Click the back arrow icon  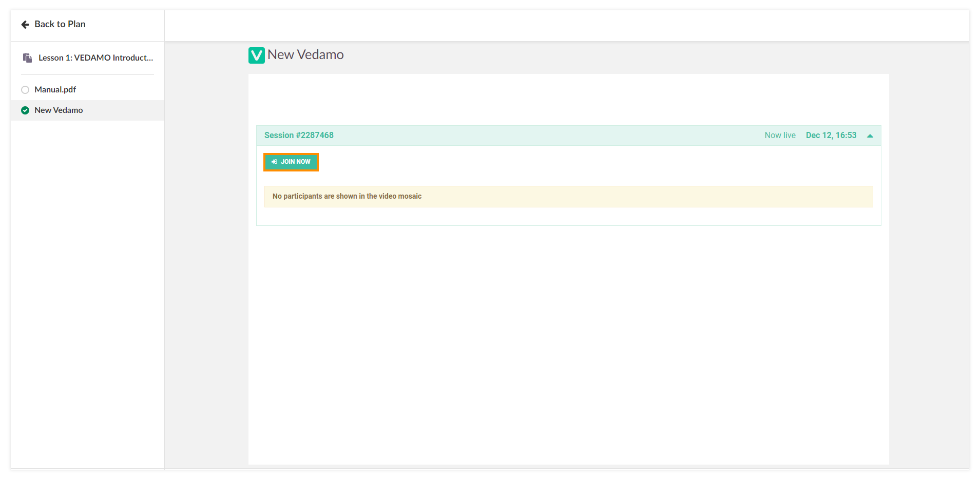coord(25,24)
